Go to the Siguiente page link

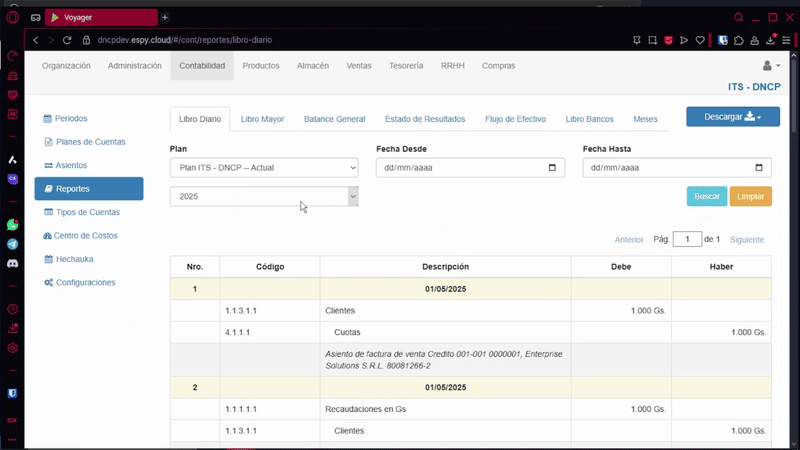[746, 240]
